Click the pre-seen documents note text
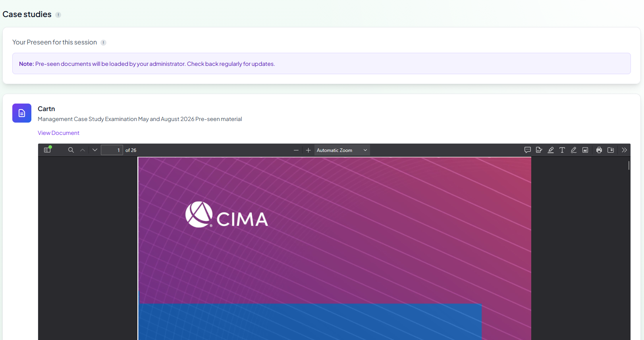The image size is (644, 340). 147,64
